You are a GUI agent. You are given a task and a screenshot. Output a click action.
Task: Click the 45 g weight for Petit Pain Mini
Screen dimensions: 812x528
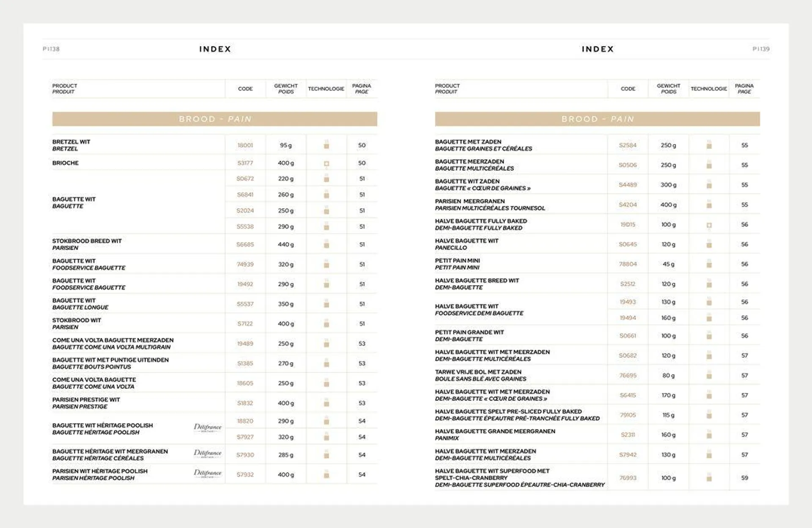pyautogui.click(x=669, y=264)
